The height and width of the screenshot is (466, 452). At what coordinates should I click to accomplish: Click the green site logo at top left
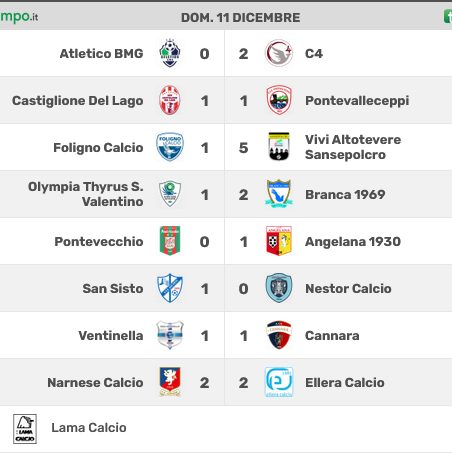coord(19,17)
